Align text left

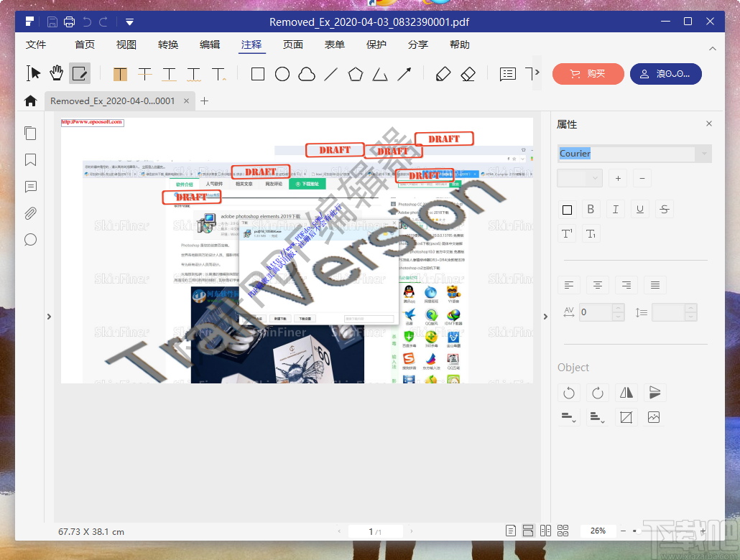tap(569, 285)
